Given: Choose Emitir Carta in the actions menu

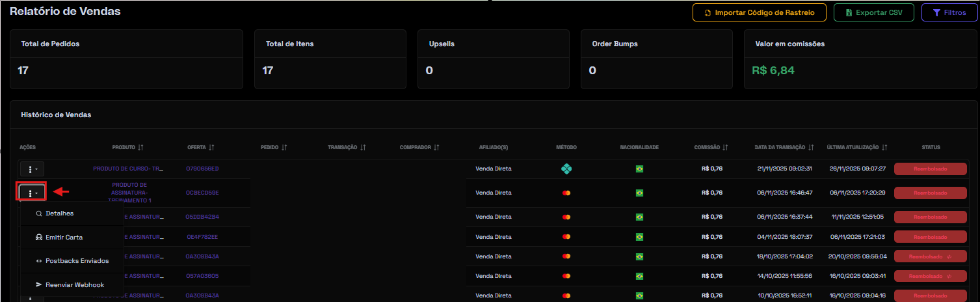Looking at the screenshot, I should [64, 238].
